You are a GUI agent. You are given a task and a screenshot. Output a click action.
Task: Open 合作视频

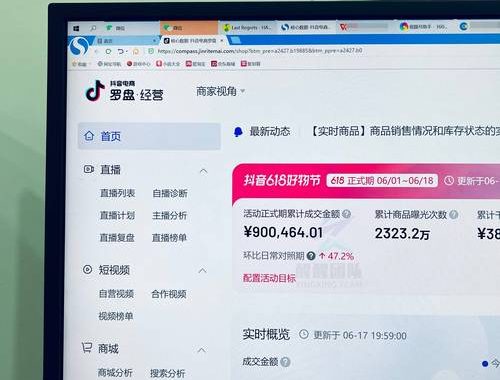click(x=169, y=294)
